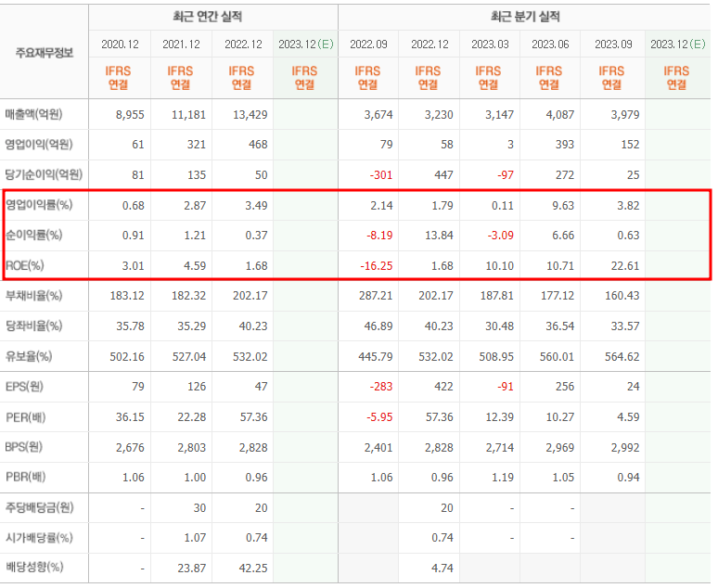Image resolution: width=718 pixels, height=588 pixels.
Task: Click the 256 EPS value
Action: click(x=565, y=387)
